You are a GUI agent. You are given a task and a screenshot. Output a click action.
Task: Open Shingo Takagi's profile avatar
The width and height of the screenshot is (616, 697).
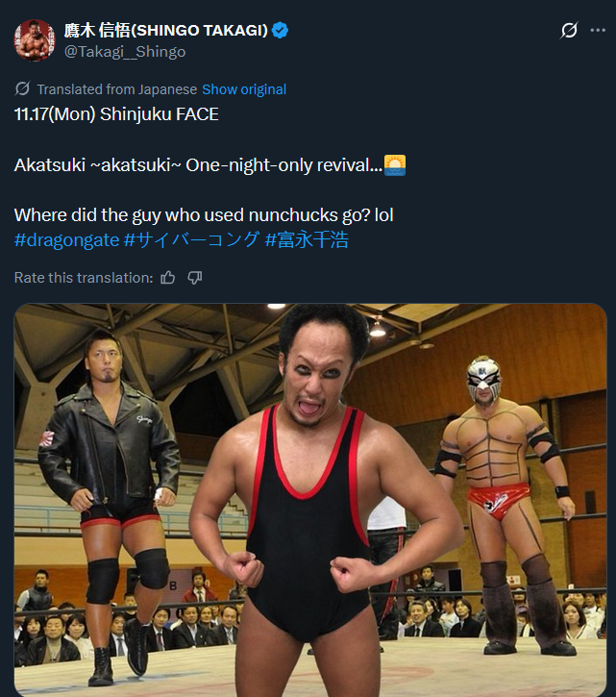point(35,40)
